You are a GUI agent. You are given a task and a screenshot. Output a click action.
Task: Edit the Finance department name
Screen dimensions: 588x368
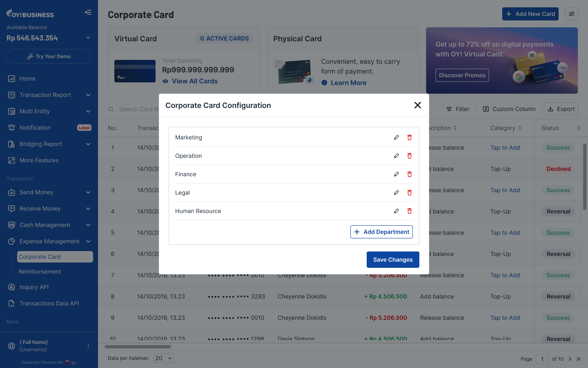[x=396, y=174]
